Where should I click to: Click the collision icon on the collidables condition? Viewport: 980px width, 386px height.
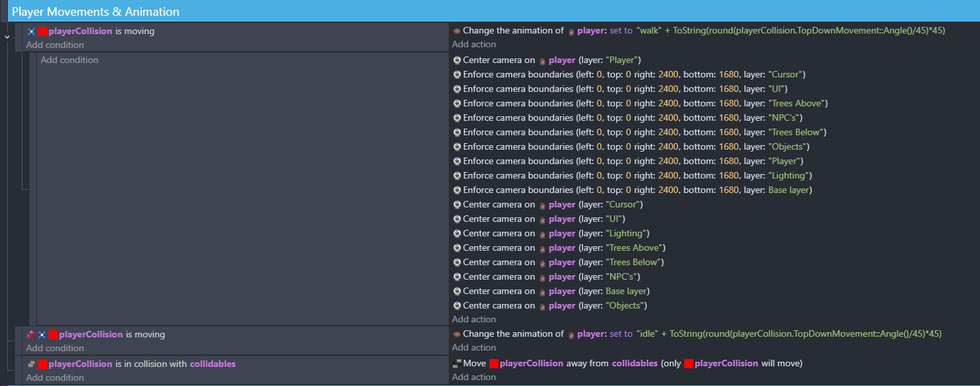tap(30, 364)
